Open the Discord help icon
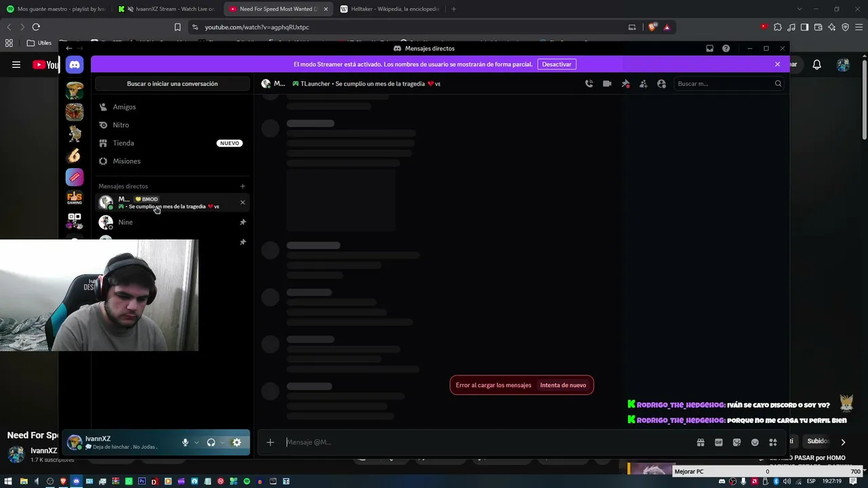The image size is (868, 488). pos(726,49)
